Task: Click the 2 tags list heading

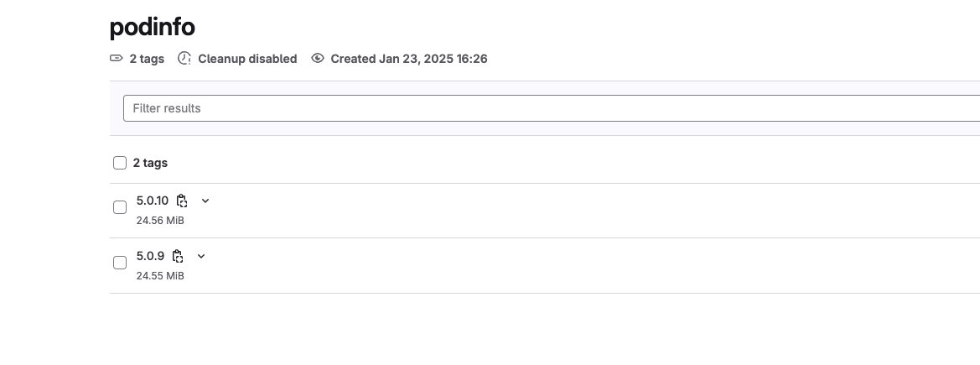Action: pyautogui.click(x=150, y=163)
